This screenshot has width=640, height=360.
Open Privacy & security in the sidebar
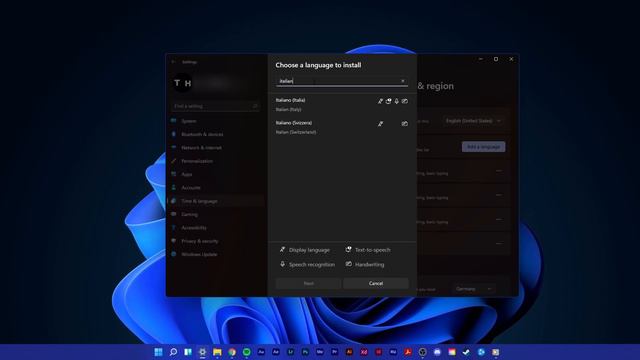(x=216, y=241)
